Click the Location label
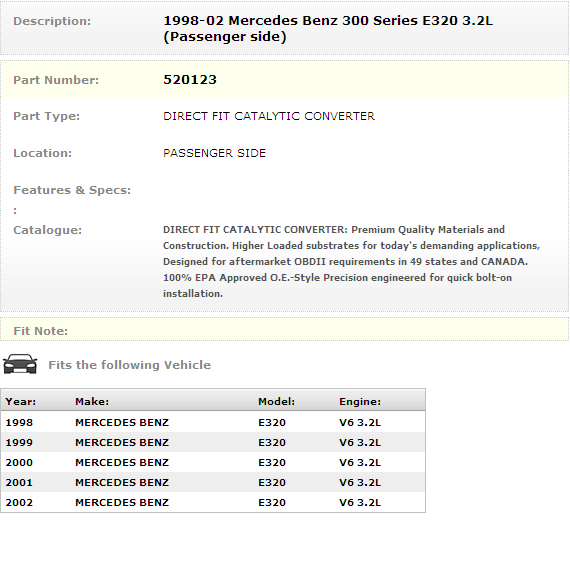Screen dimensions: 570x566 click(43, 153)
